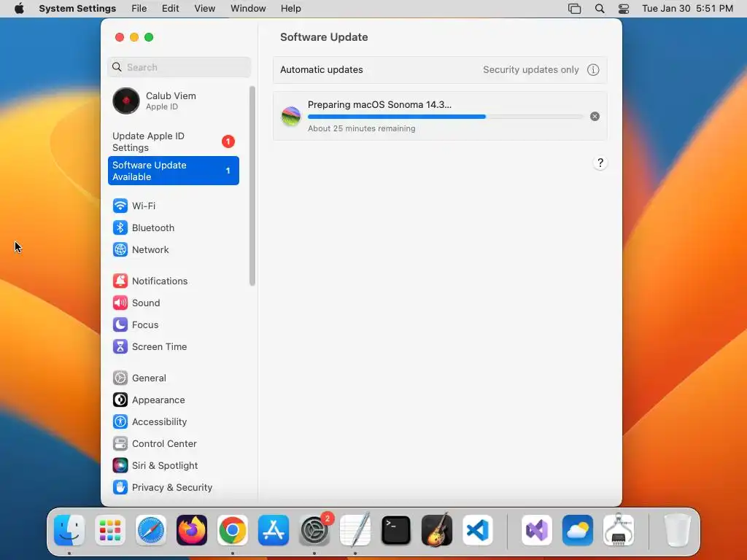Screen dimensions: 747x560
Task: Open App Store from the Dock
Action: (274, 530)
